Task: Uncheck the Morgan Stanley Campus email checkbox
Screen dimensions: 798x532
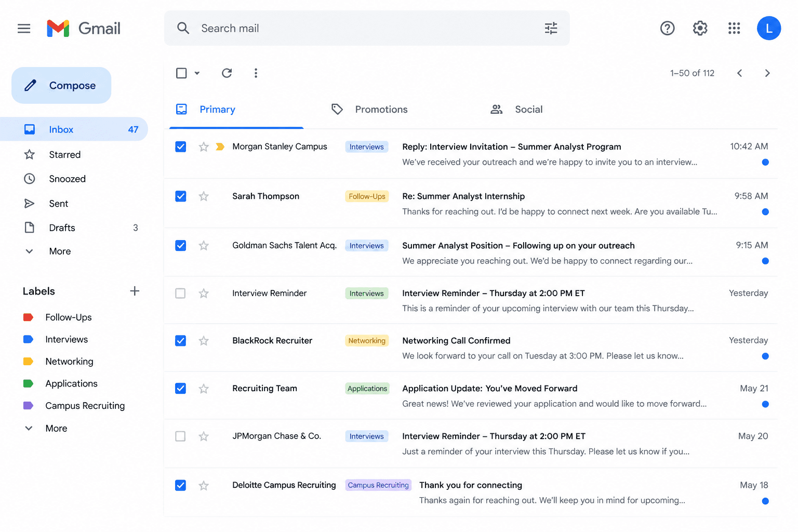Action: [180, 147]
